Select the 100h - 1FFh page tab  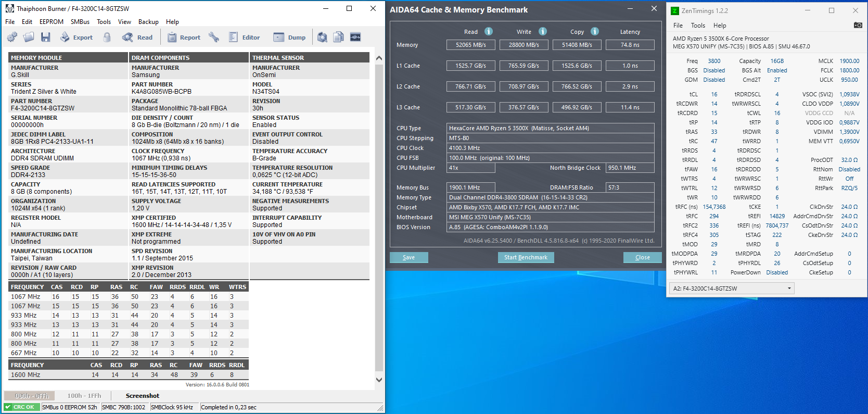point(84,396)
